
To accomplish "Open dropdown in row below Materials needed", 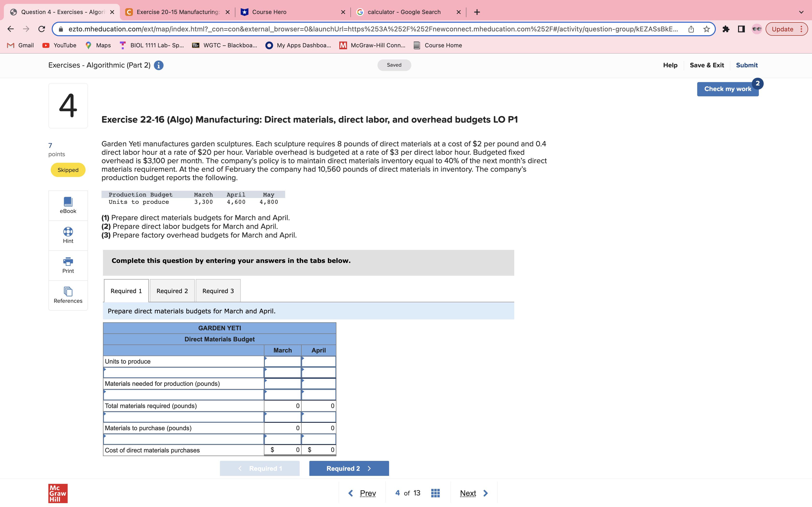I will click(x=183, y=395).
